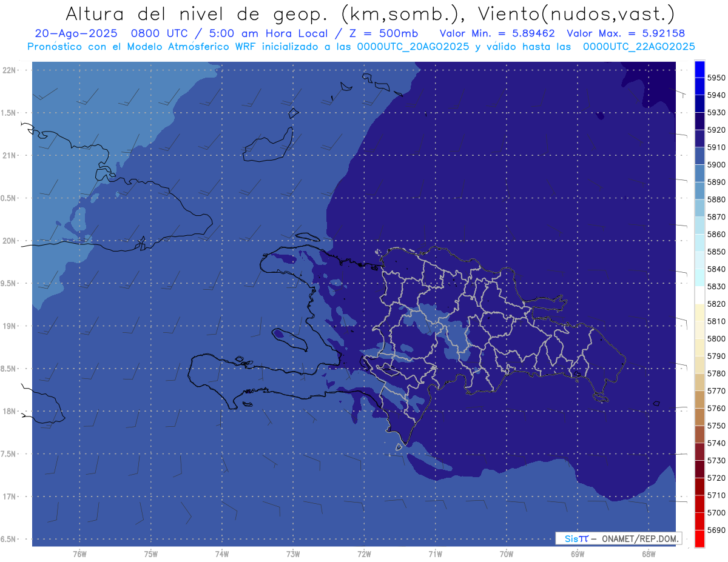Click the '5900' legend value

tap(716, 164)
